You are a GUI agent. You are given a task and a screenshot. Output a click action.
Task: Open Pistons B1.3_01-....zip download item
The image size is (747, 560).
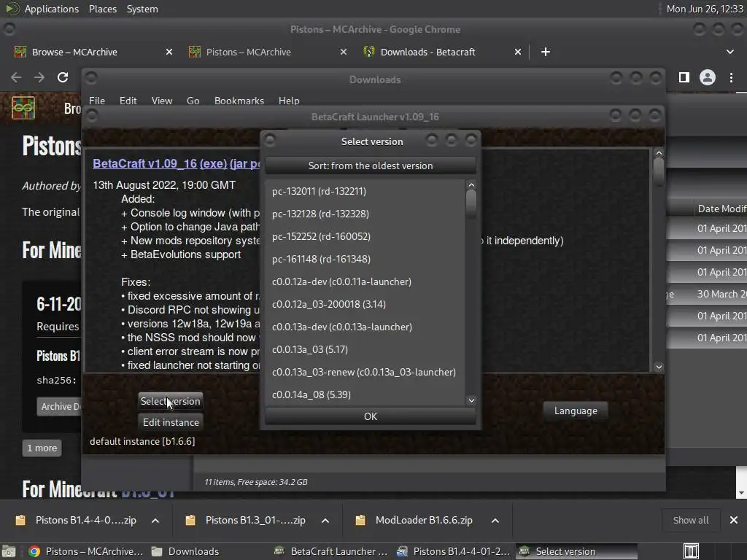(x=247, y=521)
